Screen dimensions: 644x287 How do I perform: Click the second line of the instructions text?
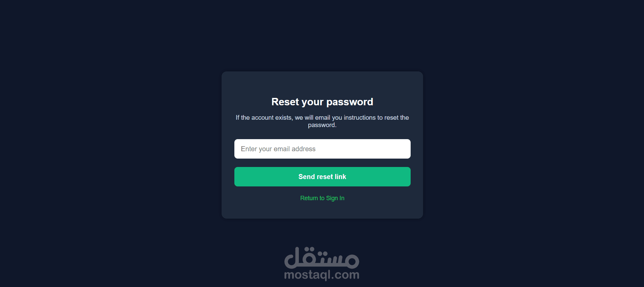(322, 125)
